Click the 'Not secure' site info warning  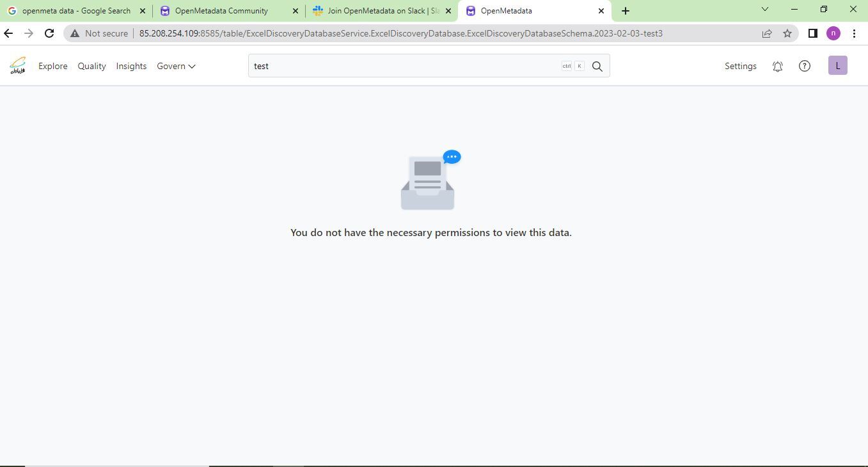(x=99, y=33)
